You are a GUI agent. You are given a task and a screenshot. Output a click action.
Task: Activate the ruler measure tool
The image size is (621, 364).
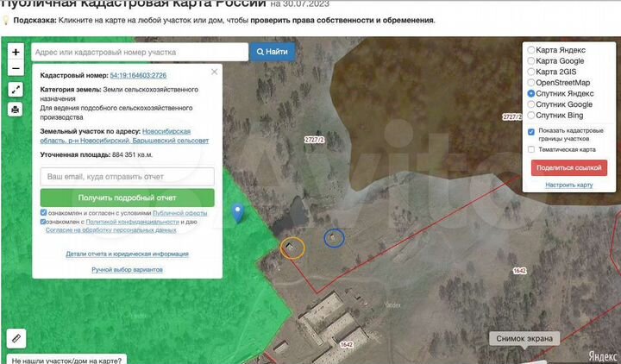pos(16,339)
